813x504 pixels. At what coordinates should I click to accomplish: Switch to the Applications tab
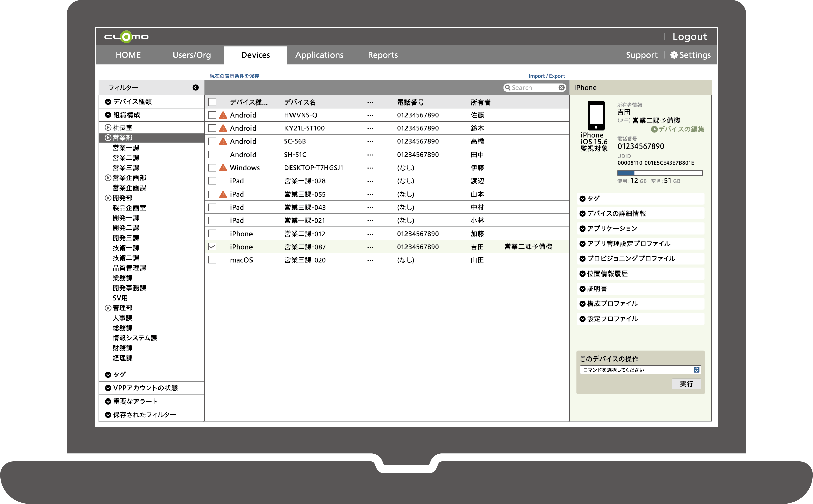319,55
